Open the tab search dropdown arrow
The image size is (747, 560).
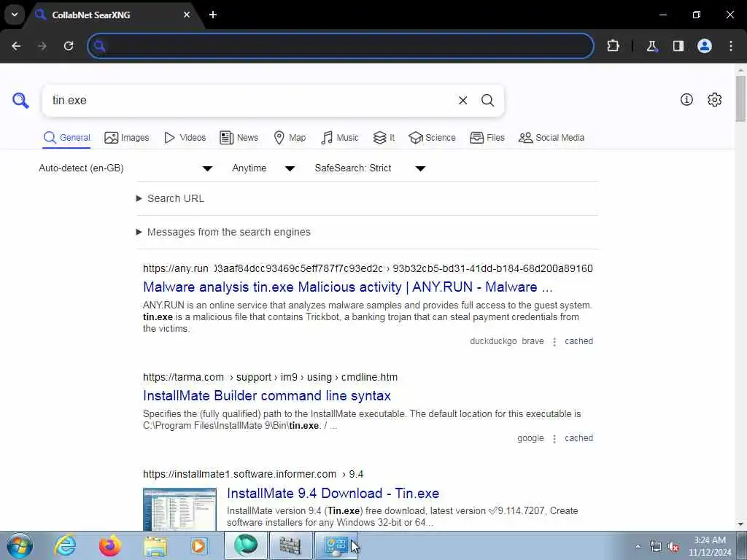point(15,15)
